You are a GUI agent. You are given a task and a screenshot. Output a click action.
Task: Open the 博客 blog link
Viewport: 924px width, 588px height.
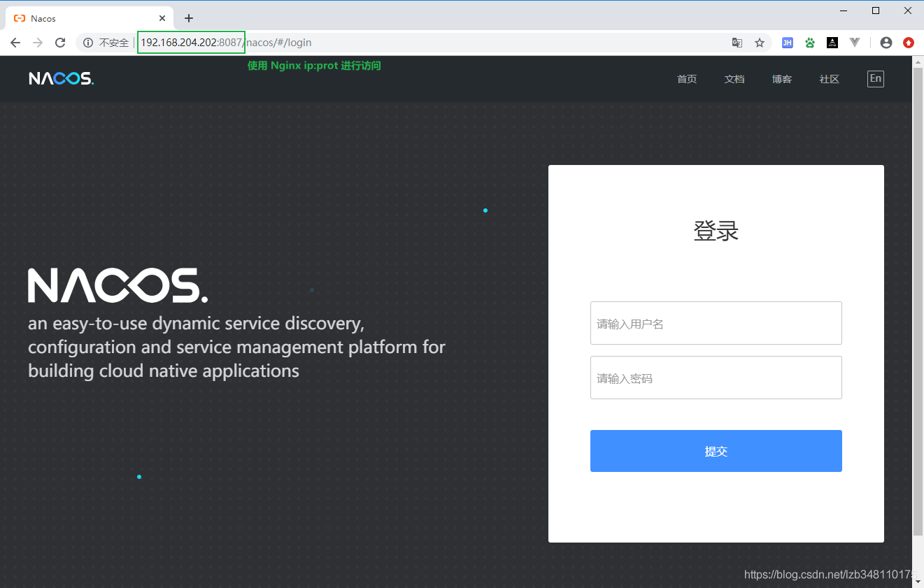[x=782, y=79]
